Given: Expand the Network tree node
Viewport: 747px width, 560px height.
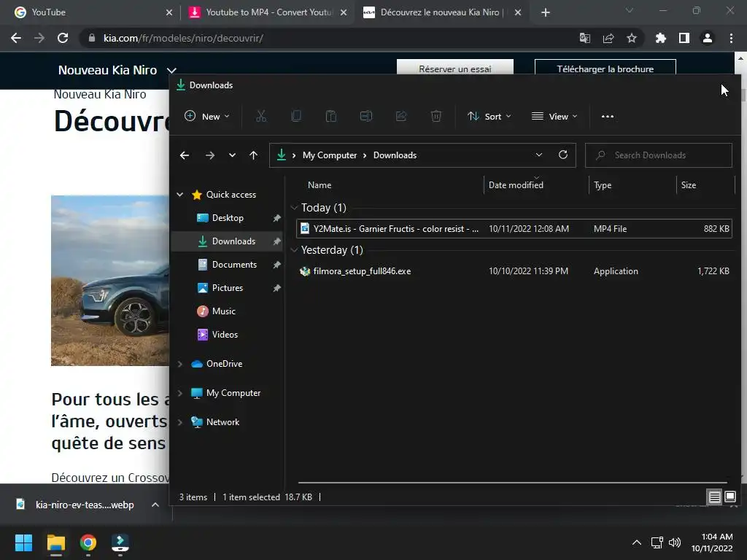Looking at the screenshot, I should pyautogui.click(x=180, y=422).
